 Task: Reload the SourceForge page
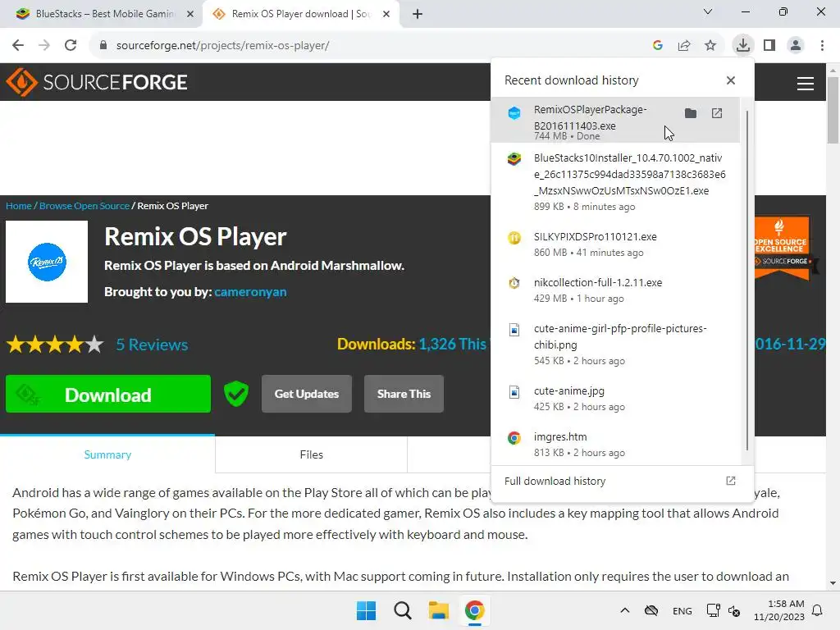[71, 46]
